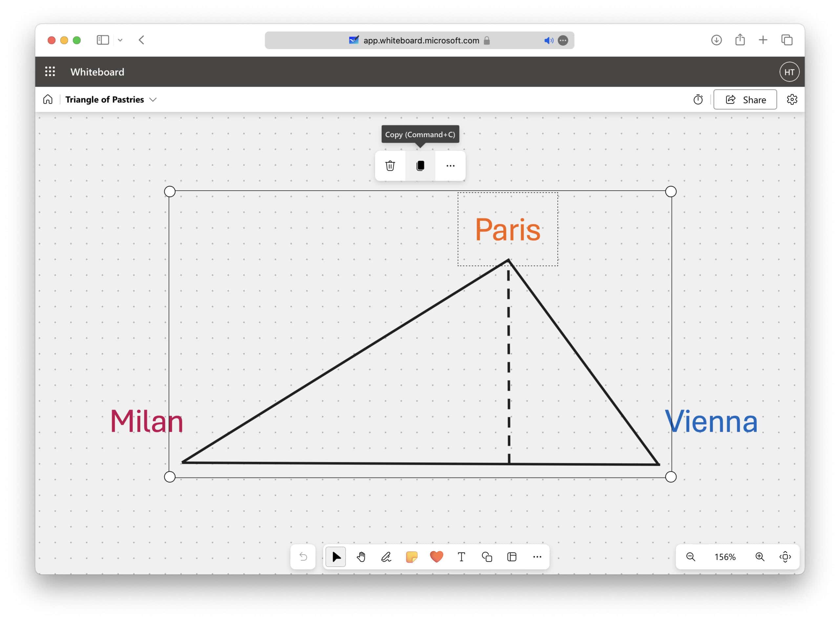Expand the sidebar tab group dropdown
The image size is (840, 621).
pyautogui.click(x=120, y=40)
